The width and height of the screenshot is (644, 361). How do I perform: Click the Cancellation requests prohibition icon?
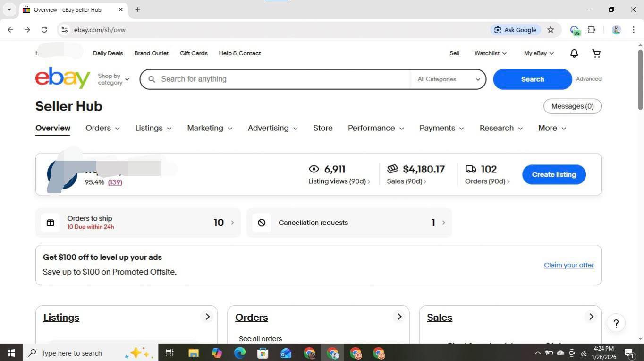coord(262,222)
